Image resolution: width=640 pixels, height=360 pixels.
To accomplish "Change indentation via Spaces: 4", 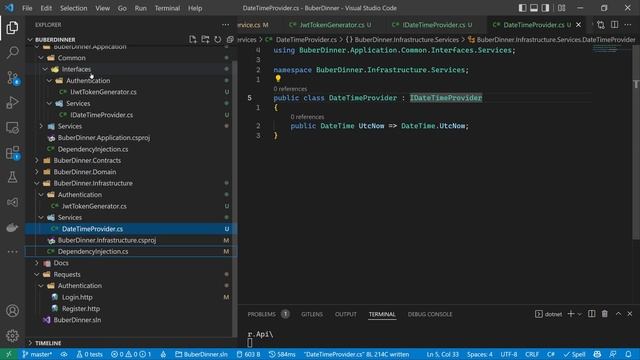I will click(x=480, y=354).
